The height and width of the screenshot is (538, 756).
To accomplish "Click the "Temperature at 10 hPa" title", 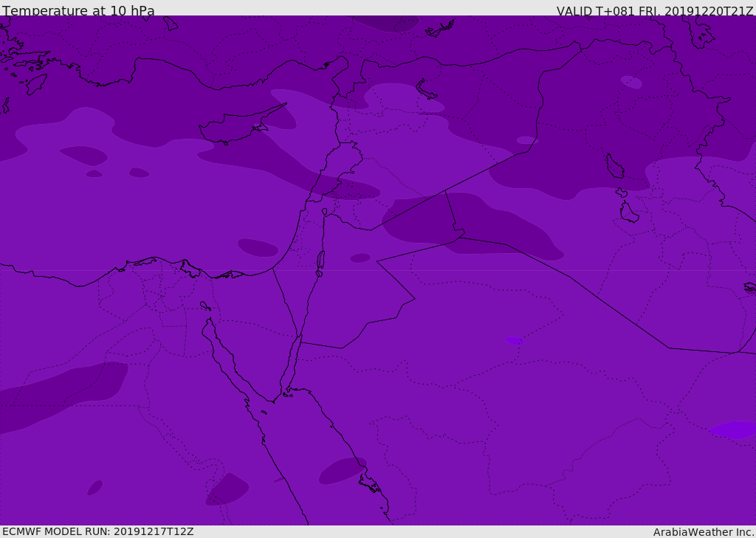I will pos(78,11).
